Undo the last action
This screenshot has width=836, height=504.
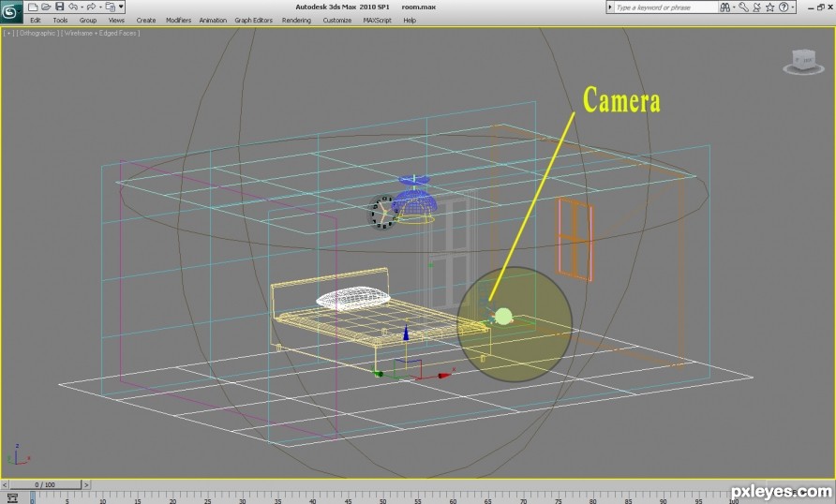point(72,7)
